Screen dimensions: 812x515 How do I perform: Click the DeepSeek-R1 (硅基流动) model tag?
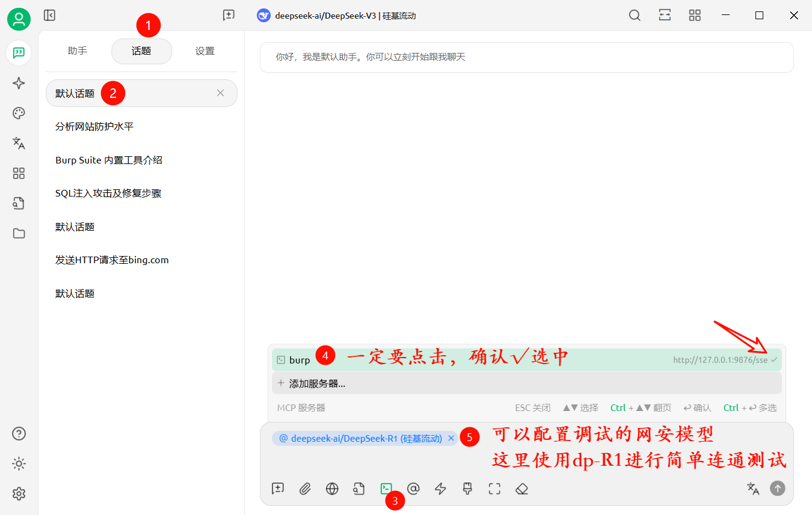[x=366, y=439]
